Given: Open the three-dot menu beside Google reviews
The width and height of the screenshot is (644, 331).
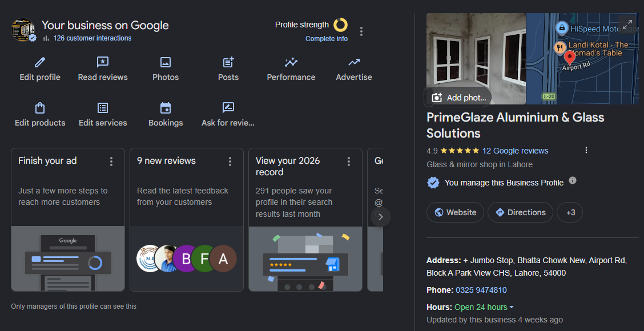Looking at the screenshot, I should [x=586, y=150].
